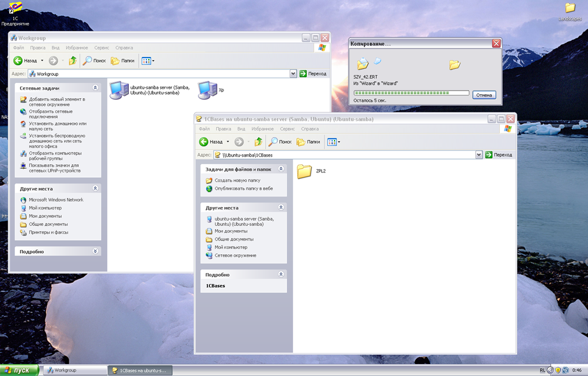Click Forward arrow in Workgroup window
The height and width of the screenshot is (376, 588).
[x=54, y=61]
